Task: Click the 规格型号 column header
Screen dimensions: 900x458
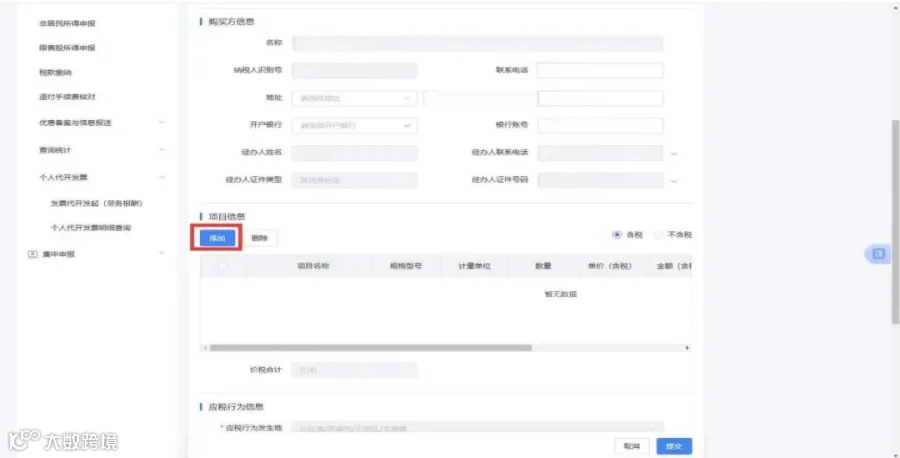Action: pos(406,266)
